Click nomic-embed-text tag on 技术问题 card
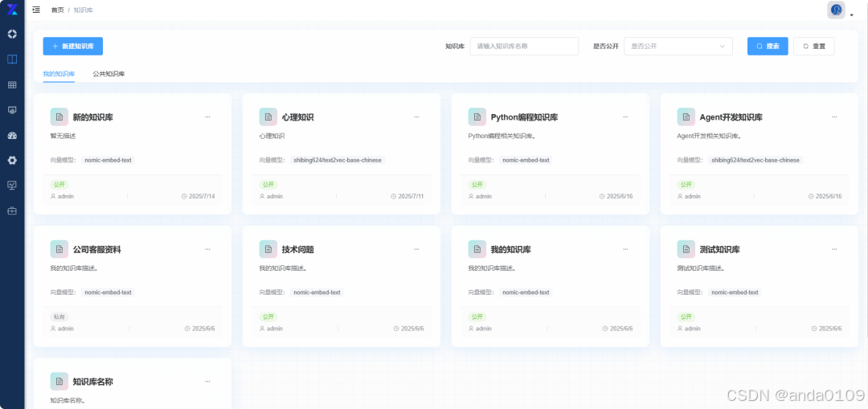Image resolution: width=868 pixels, height=409 pixels. (x=317, y=292)
